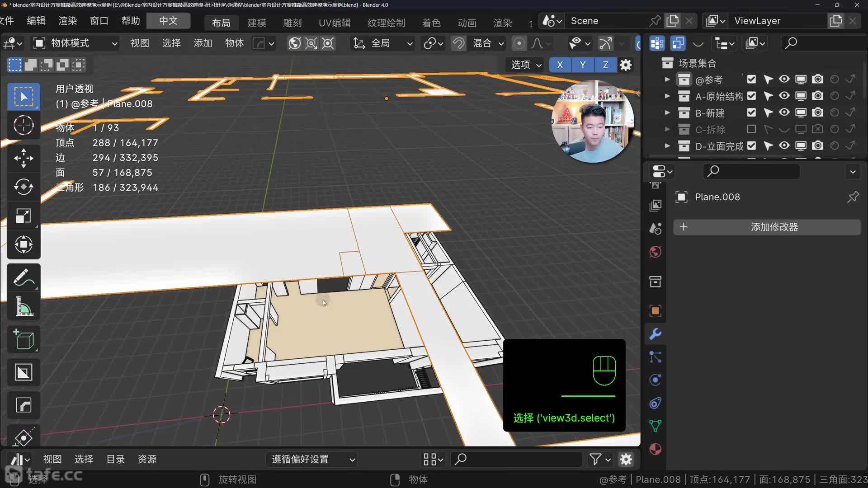Choose the Add Cube tool

(x=24, y=340)
